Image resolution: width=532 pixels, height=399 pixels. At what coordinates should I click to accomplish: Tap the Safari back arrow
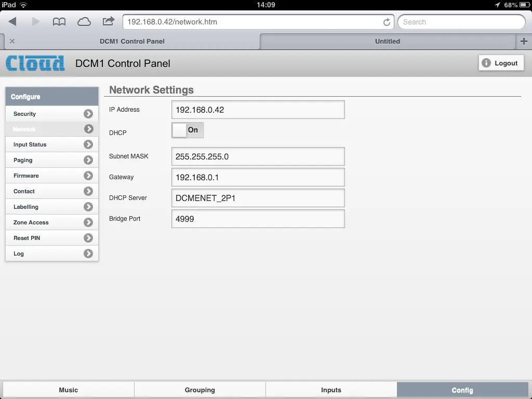(13, 22)
